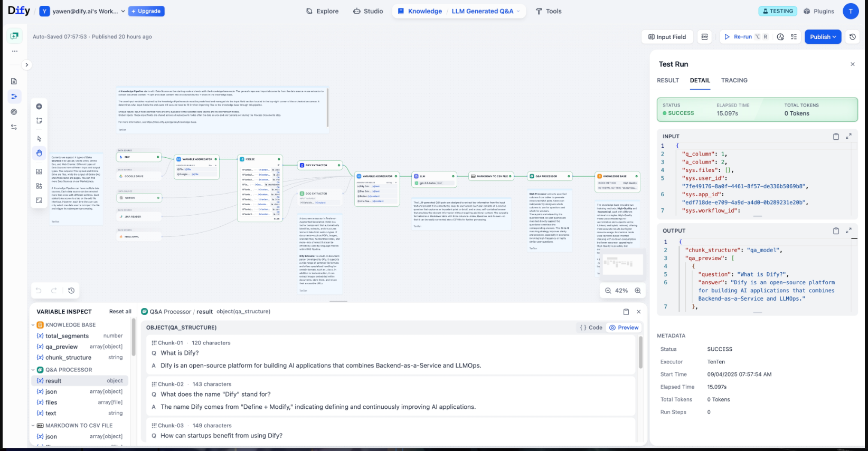Image resolution: width=868 pixels, height=451 pixels.
Task: Switch the variable view to Preview
Action: 624,328
